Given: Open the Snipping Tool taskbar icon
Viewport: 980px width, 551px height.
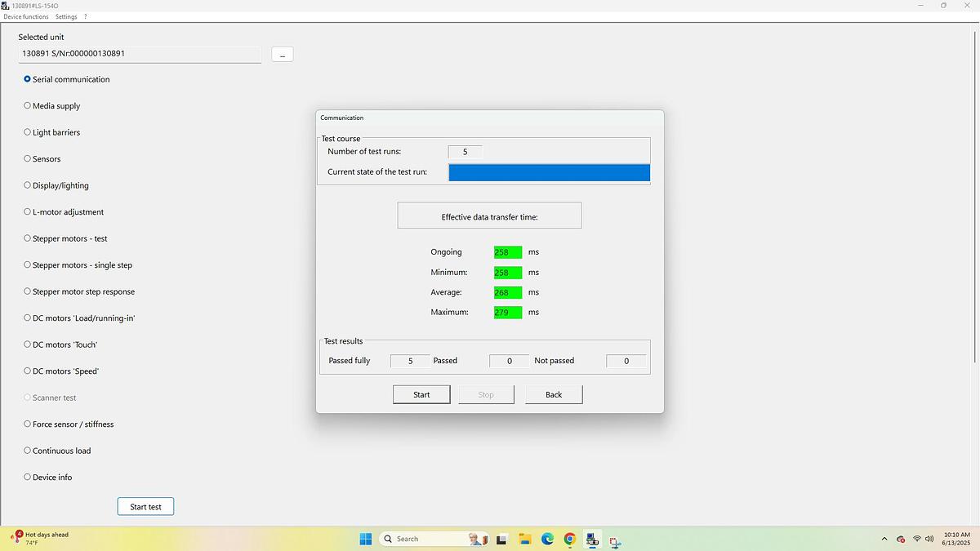Looking at the screenshot, I should 614,540.
